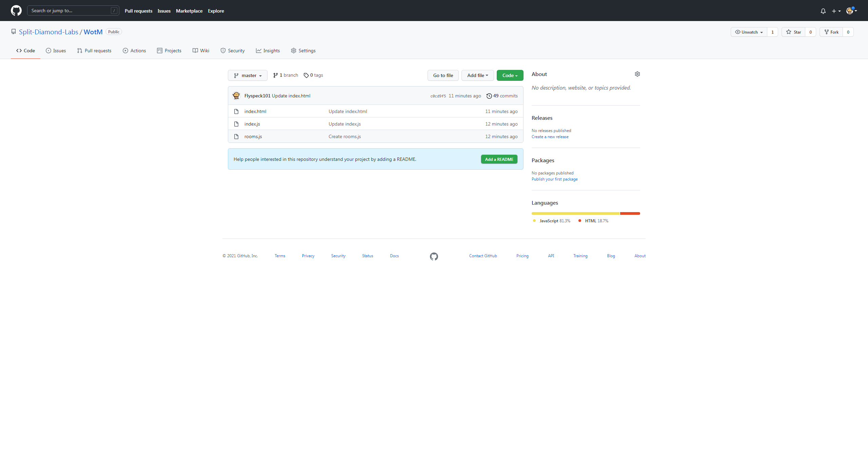The height and width of the screenshot is (451, 868).
Task: Click the GitHub Octocat logo in header
Action: pos(16,11)
